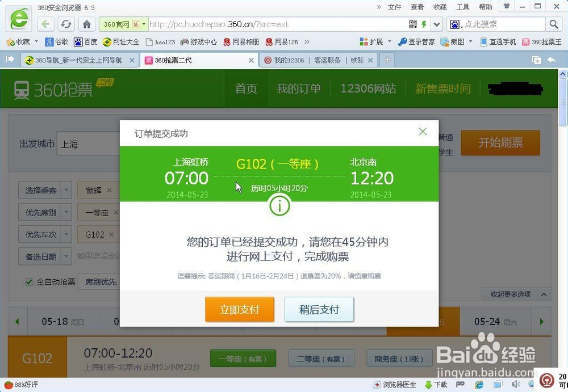Open 登录管家 login manager
Viewport: 568px width, 392px height.
coord(416,42)
